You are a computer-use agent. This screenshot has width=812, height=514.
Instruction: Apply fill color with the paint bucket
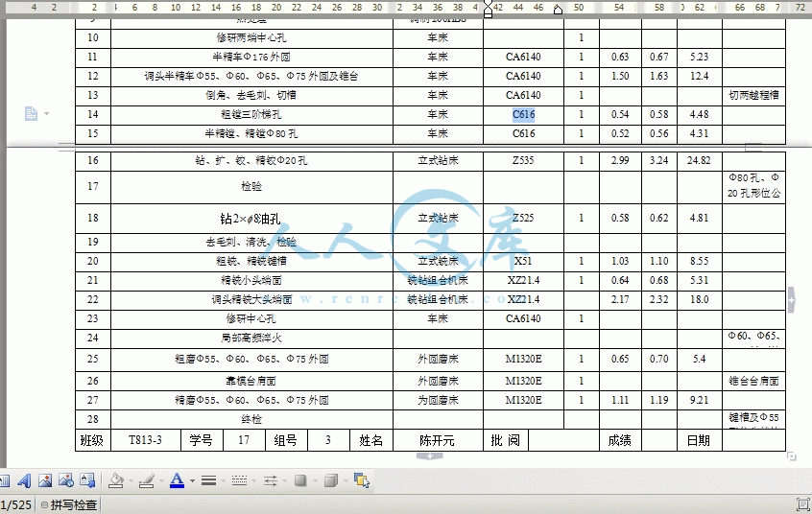pos(115,480)
